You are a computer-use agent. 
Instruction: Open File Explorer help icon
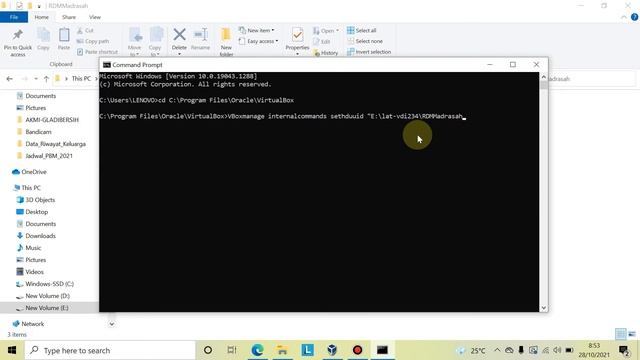(634, 17)
